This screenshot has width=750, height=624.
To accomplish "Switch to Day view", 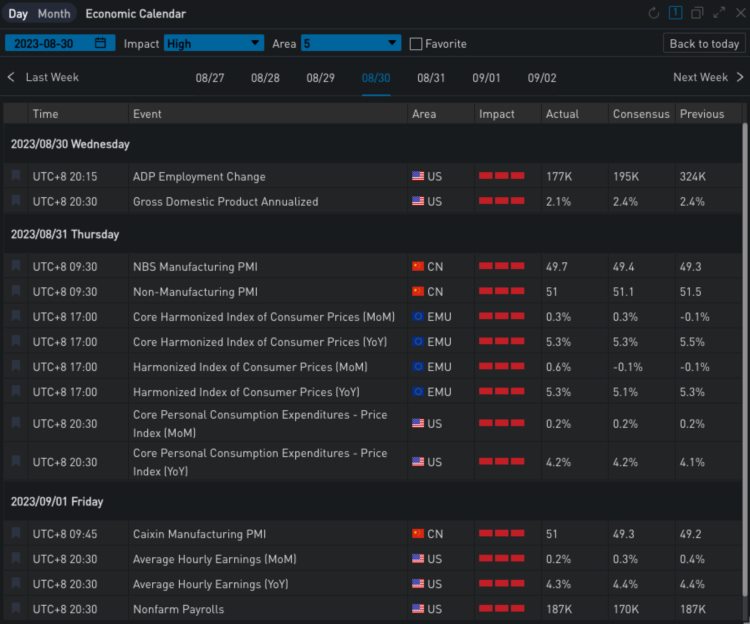I will point(18,14).
